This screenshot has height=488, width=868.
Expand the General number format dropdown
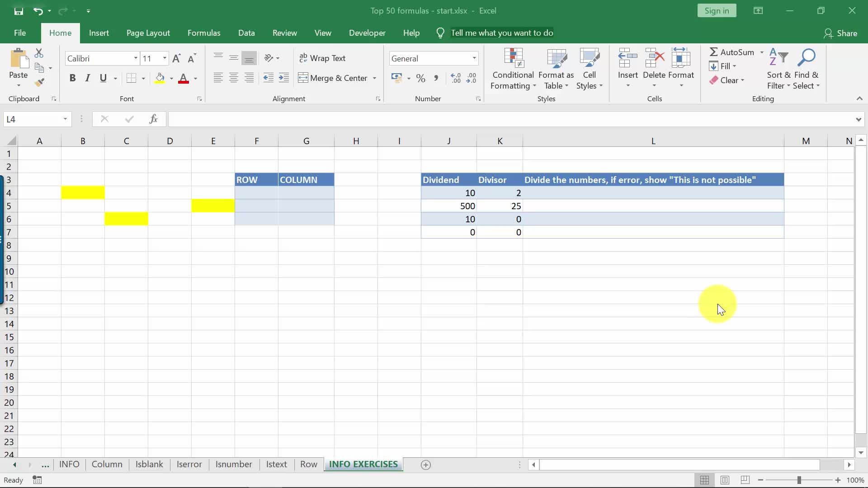pos(474,58)
